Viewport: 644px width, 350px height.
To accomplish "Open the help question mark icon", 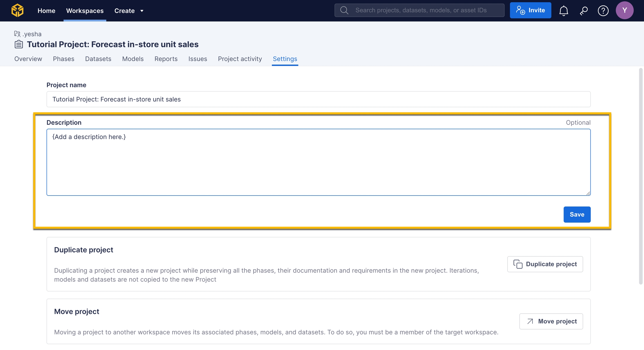I will click(603, 11).
